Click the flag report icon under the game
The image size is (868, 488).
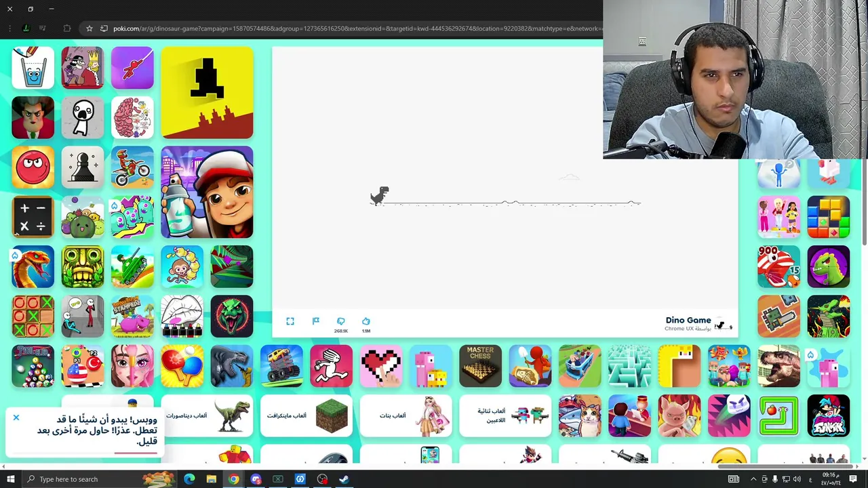point(315,321)
